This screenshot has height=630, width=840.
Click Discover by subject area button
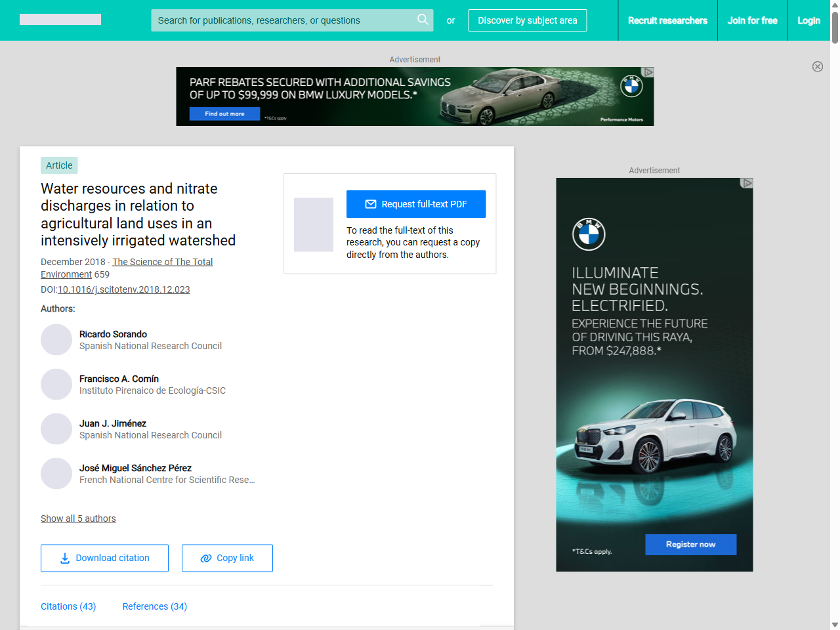coord(528,20)
